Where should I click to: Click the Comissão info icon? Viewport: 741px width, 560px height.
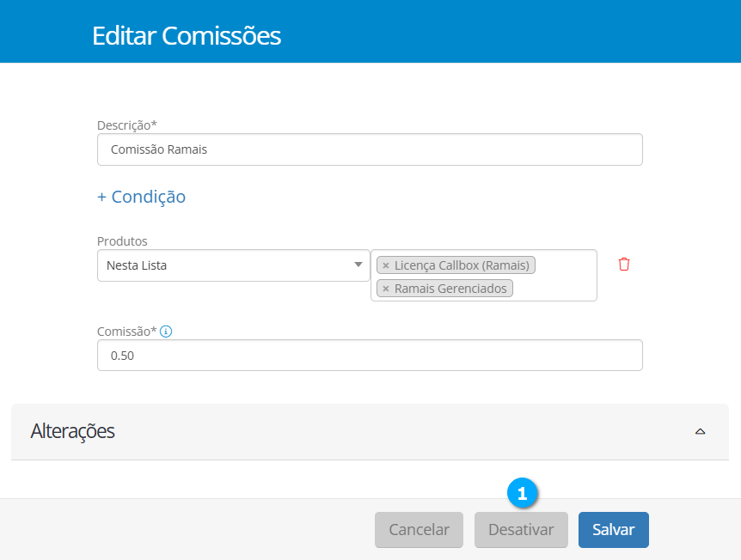(166, 331)
